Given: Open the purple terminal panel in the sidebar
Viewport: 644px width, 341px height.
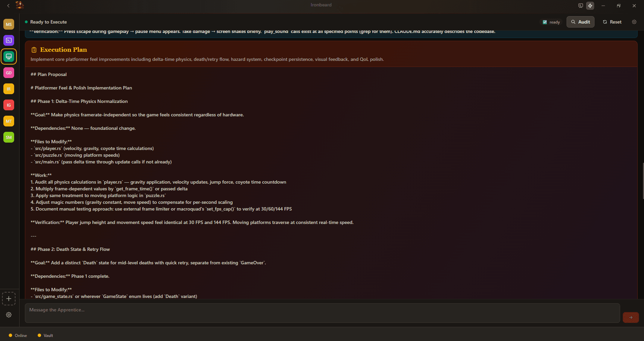Looking at the screenshot, I should [9, 40].
